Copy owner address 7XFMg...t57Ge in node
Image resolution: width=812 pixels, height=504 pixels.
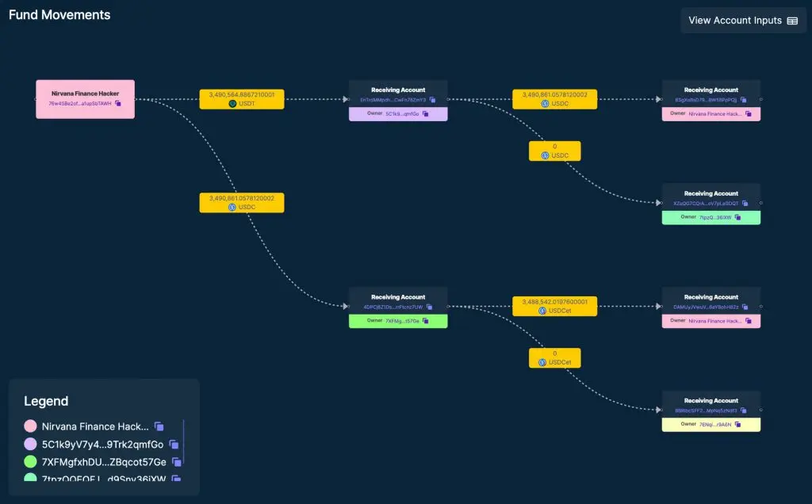point(426,321)
